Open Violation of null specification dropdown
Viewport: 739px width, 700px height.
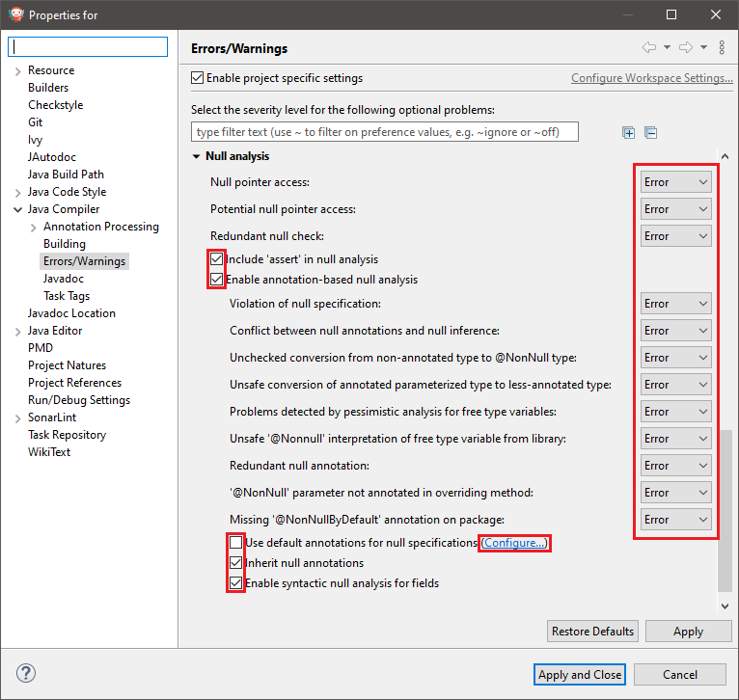tap(676, 304)
